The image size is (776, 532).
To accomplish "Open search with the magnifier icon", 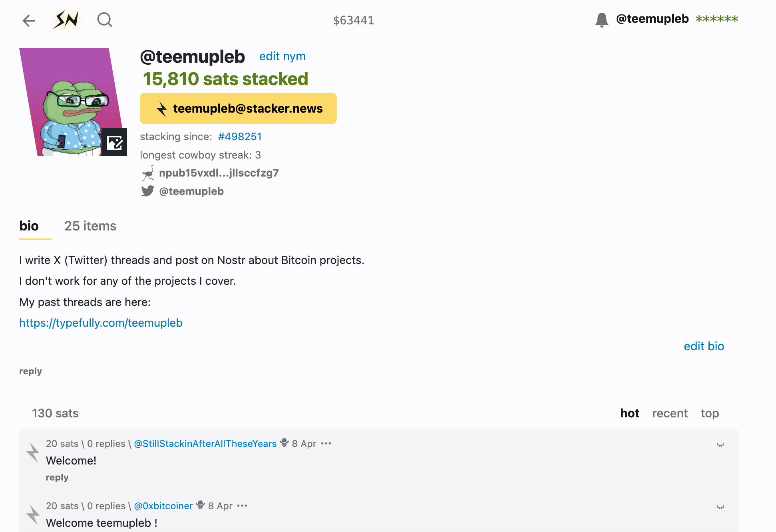I will [x=105, y=20].
